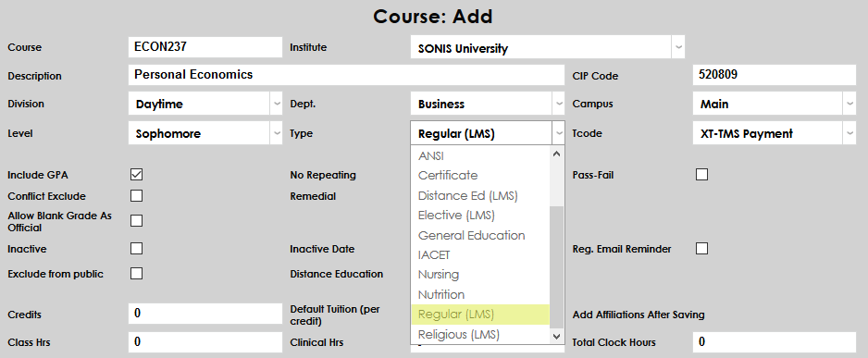Open the Institute dropdown

(548, 47)
